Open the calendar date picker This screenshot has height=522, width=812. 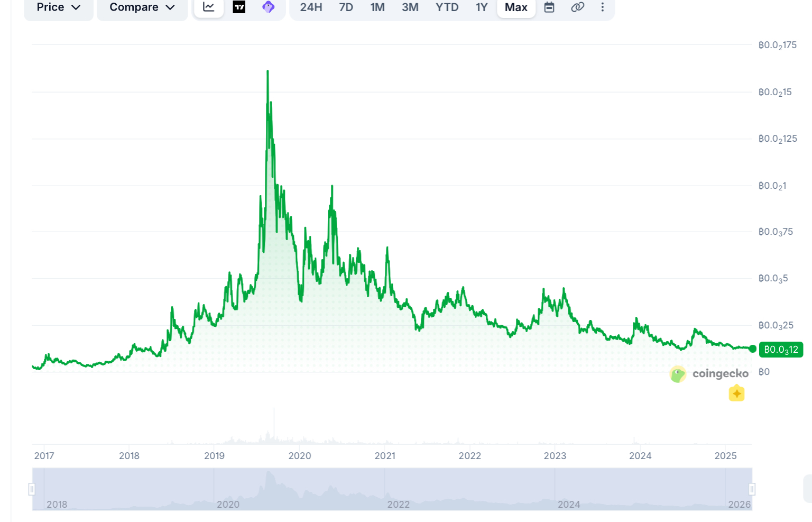point(549,7)
